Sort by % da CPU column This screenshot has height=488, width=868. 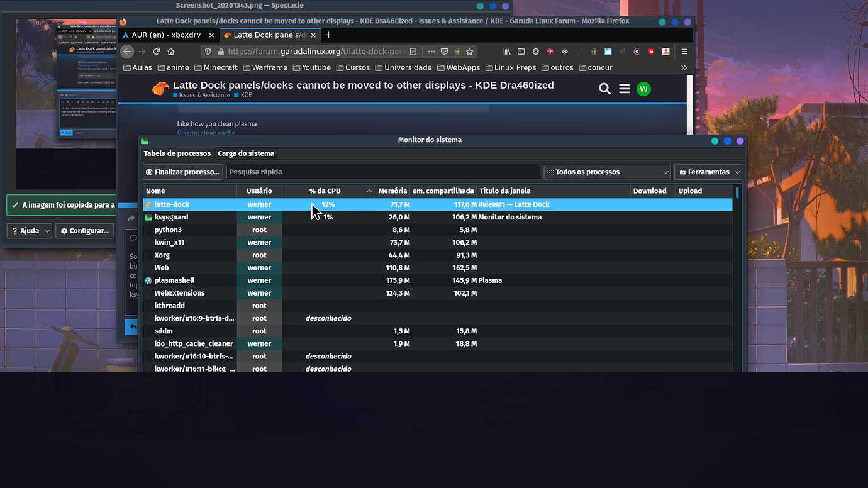(328, 191)
